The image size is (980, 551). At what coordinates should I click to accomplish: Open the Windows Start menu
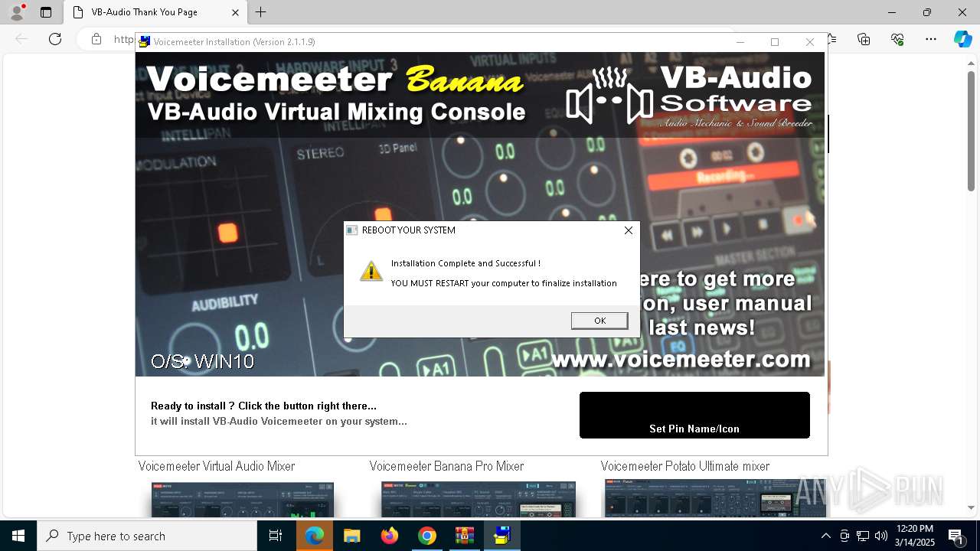[18, 536]
